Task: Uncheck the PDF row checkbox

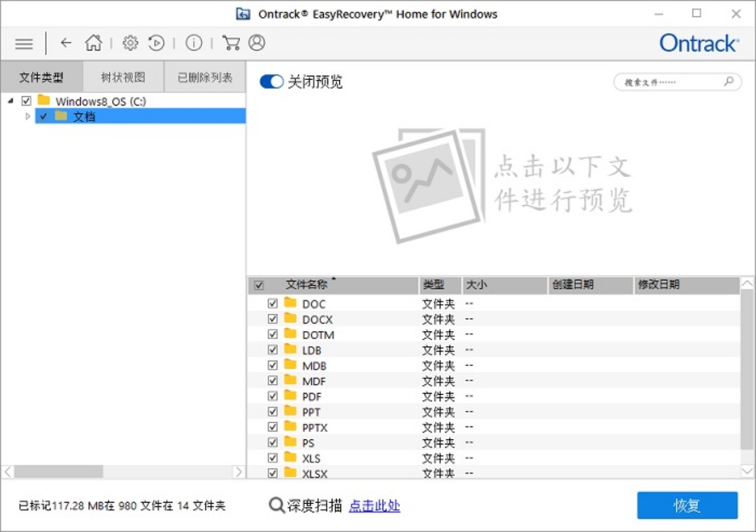Action: (273, 396)
